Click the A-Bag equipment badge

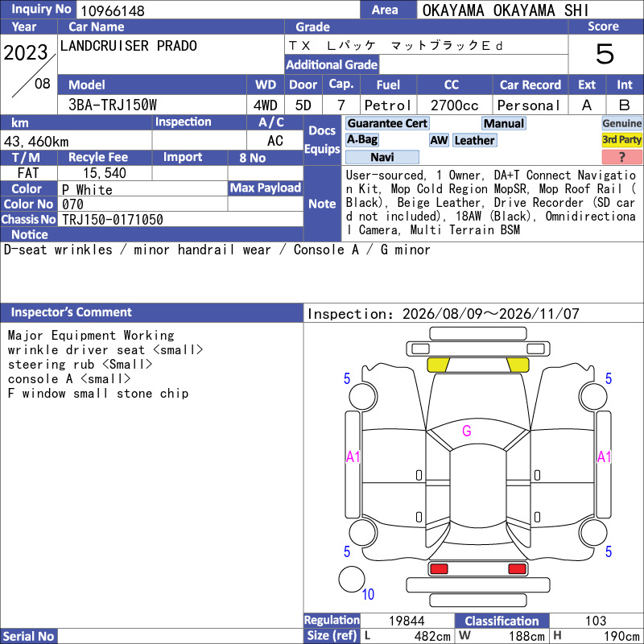pyautogui.click(x=361, y=139)
